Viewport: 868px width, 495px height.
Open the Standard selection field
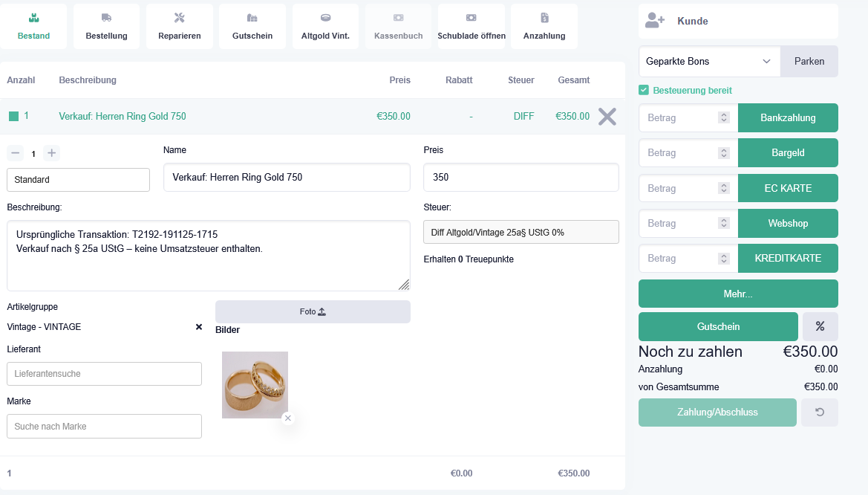(x=78, y=180)
